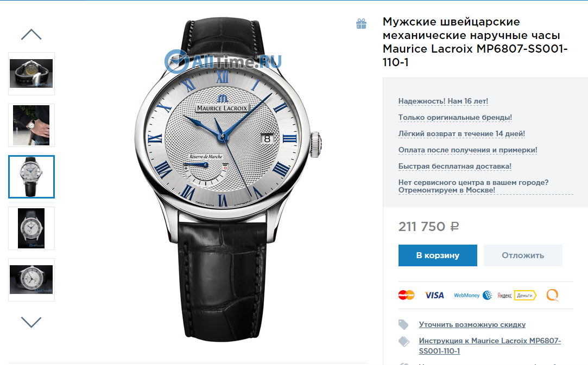This screenshot has height=365, width=588.
Task: Click the VISA payment logo
Action: point(434,295)
